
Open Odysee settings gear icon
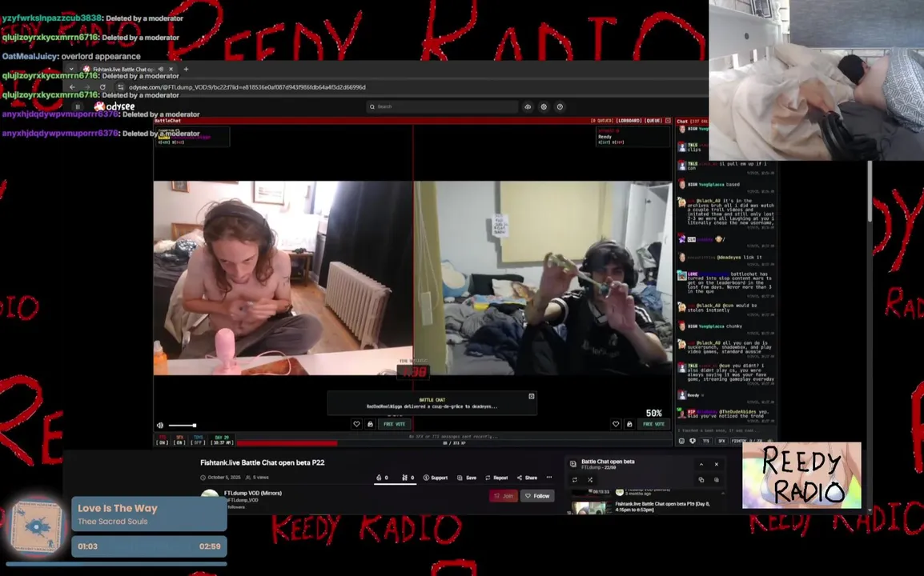[544, 106]
